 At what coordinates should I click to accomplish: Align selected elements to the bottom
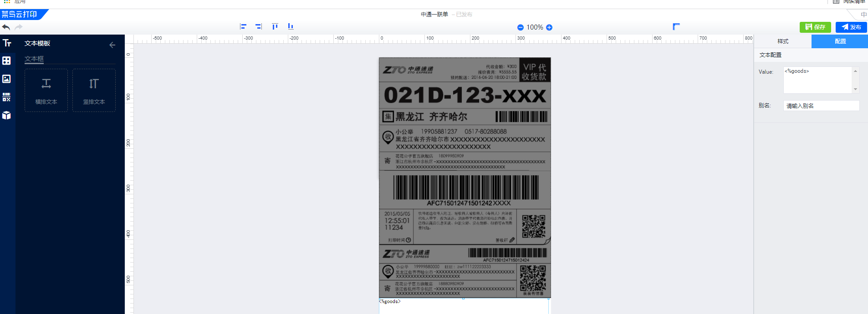[x=291, y=27]
